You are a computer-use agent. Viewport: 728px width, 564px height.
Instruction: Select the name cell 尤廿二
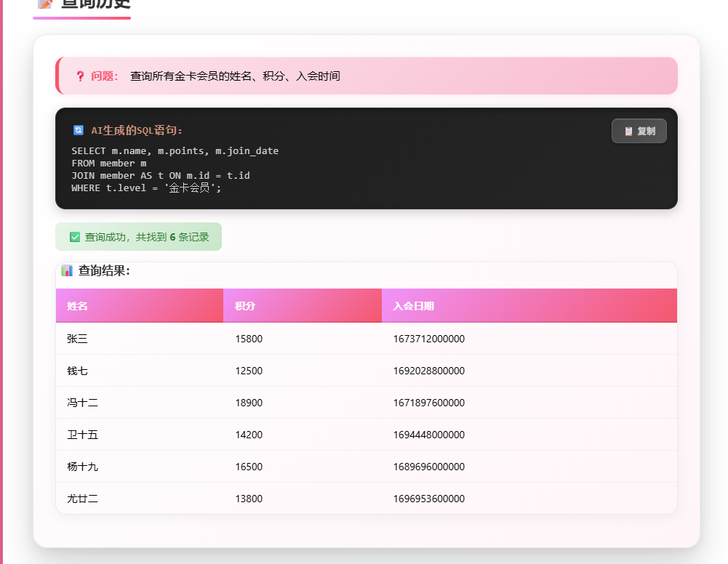pos(82,499)
